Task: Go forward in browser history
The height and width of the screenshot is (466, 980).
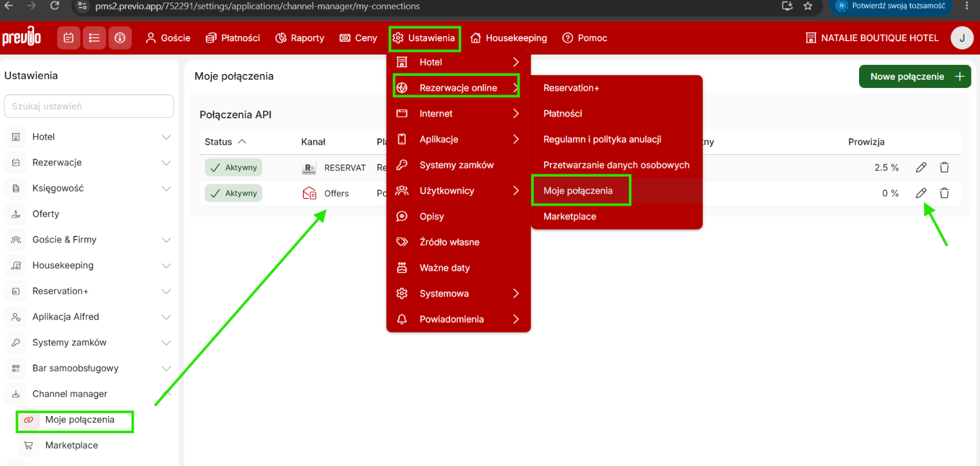Action: 32,6
